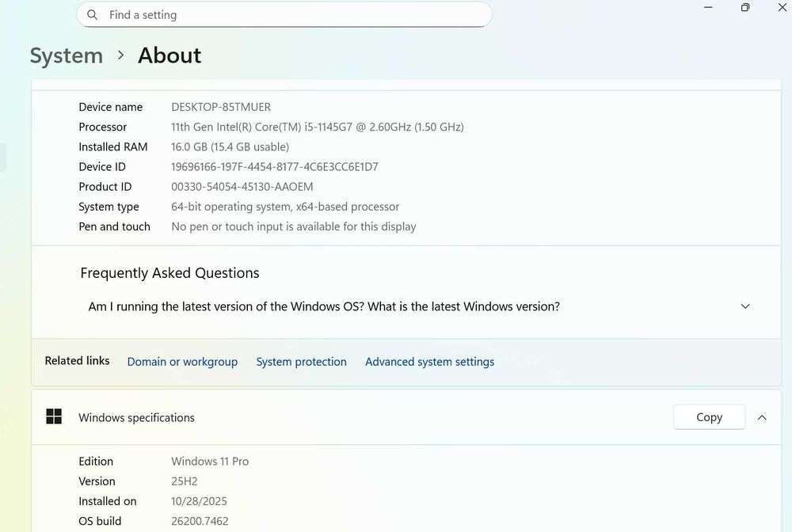The height and width of the screenshot is (532, 792).
Task: Click the breadcrumb chevron separator
Action: [120, 55]
